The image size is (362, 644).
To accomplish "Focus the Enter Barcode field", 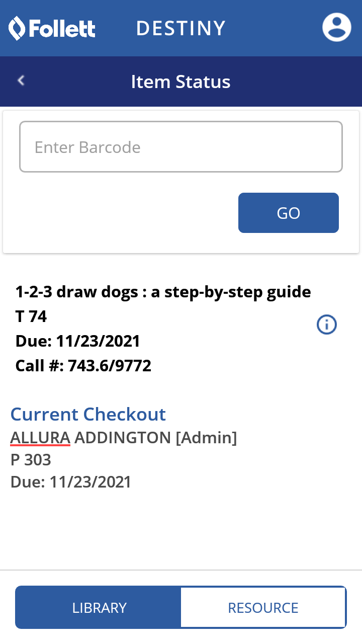I will pos(181,147).
